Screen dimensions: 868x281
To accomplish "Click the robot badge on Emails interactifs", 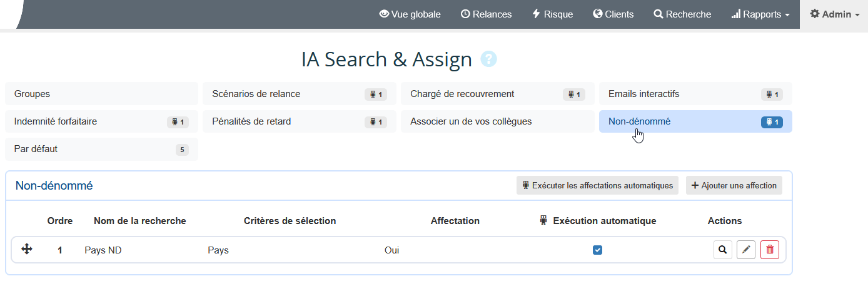I will click(772, 95).
